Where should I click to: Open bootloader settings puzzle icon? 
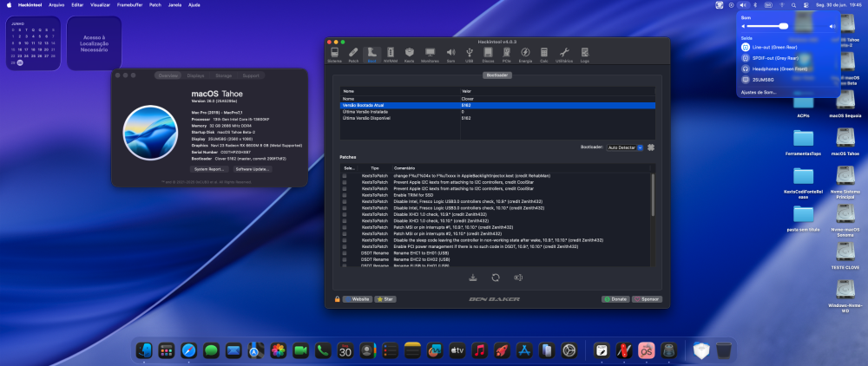[x=650, y=147]
